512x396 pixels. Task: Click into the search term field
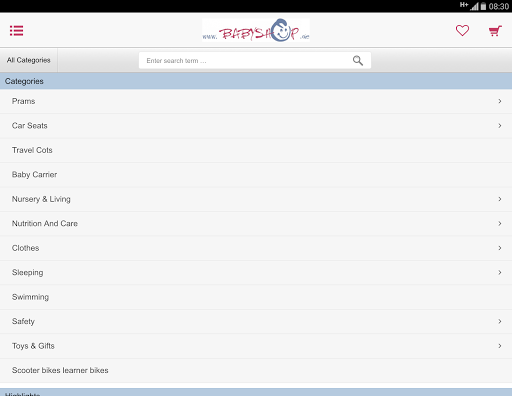tap(255, 60)
